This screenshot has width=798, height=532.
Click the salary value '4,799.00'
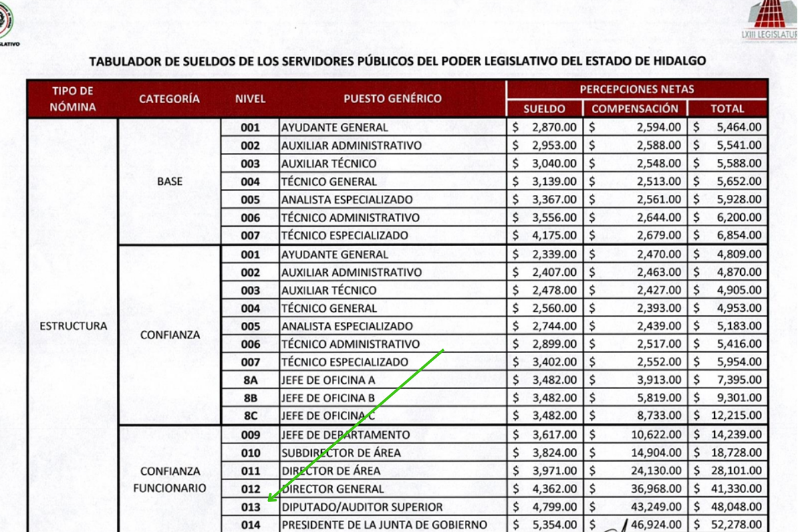[554, 507]
